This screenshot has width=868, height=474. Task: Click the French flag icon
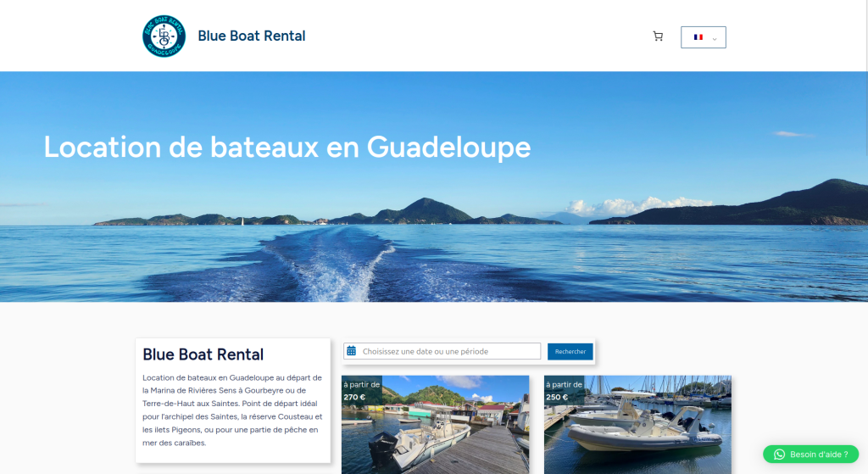[x=698, y=37]
